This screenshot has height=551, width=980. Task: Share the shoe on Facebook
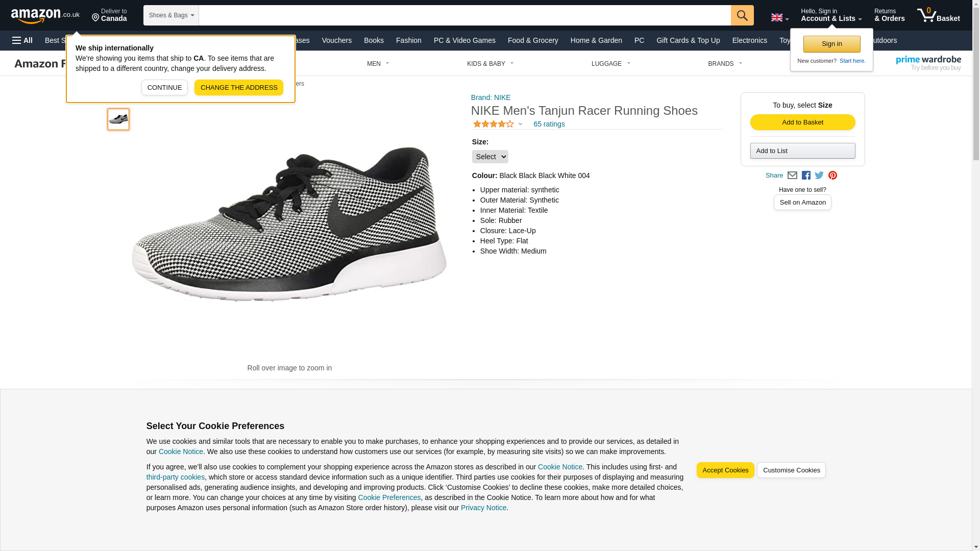[806, 176]
